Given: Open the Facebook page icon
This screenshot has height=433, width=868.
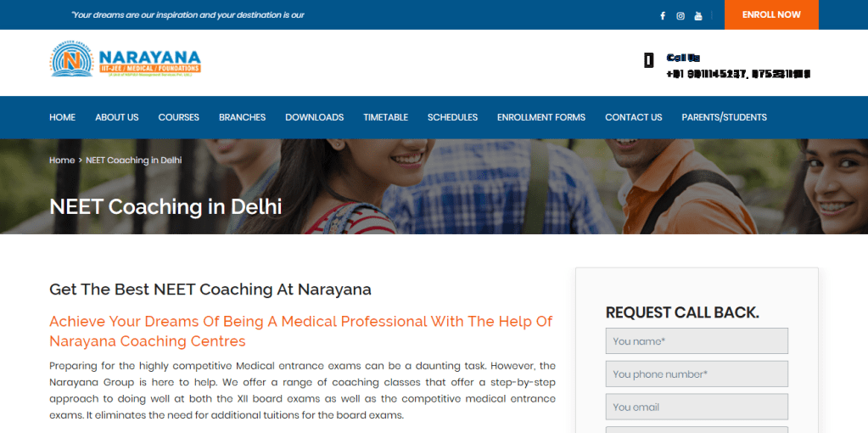Looking at the screenshot, I should click(x=663, y=15).
